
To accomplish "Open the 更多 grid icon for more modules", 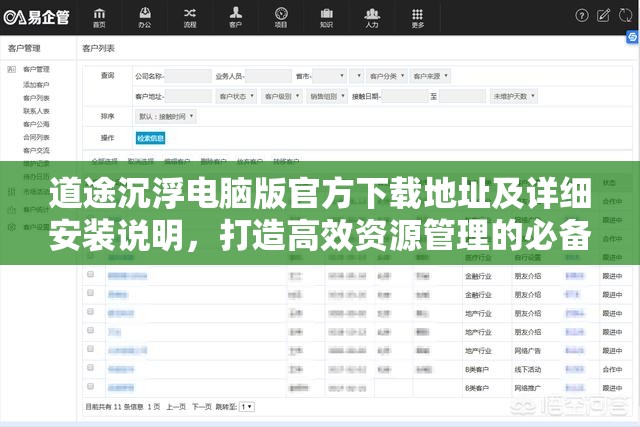I will point(418,18).
